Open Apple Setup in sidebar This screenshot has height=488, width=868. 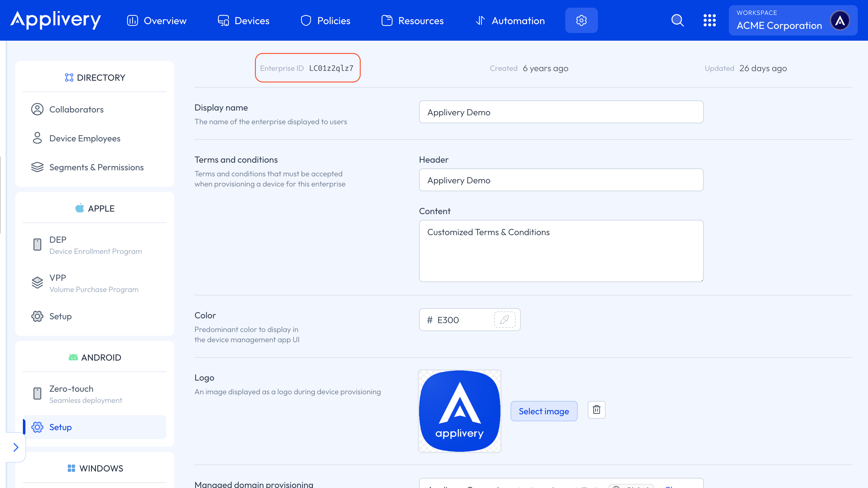pos(60,316)
